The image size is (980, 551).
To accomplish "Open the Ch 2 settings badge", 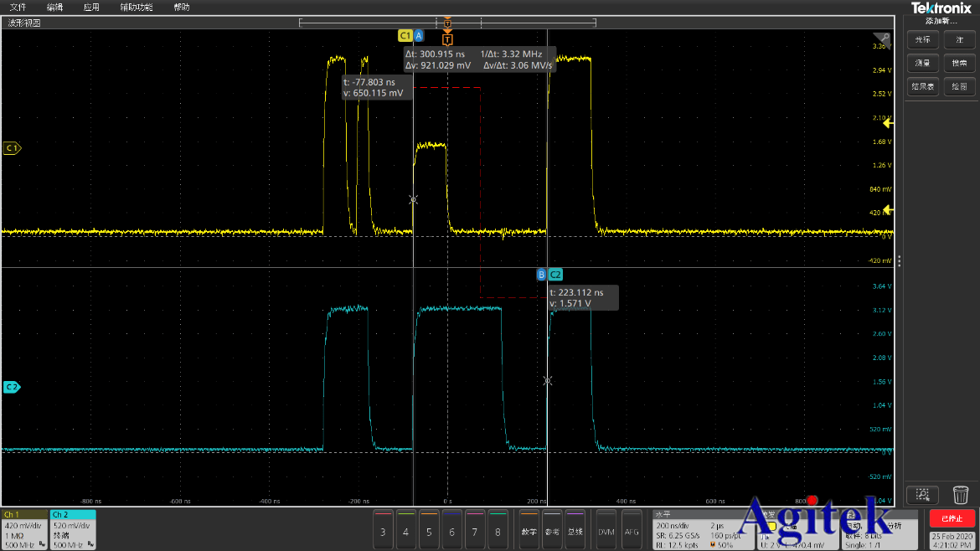I will pyautogui.click(x=73, y=529).
